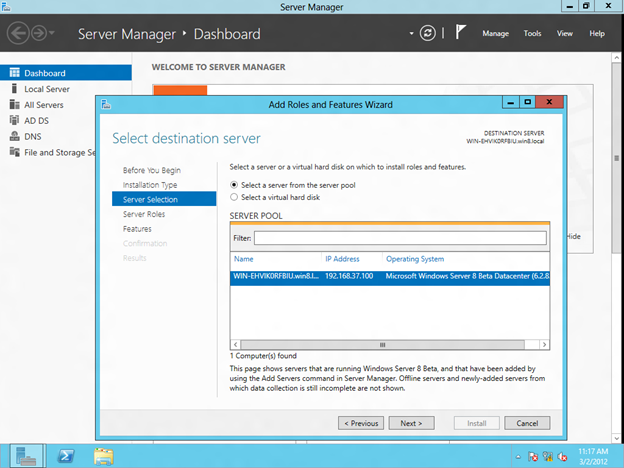Image resolution: width=624 pixels, height=468 pixels.
Task: Open the Notifications flag icon
Action: click(x=460, y=33)
